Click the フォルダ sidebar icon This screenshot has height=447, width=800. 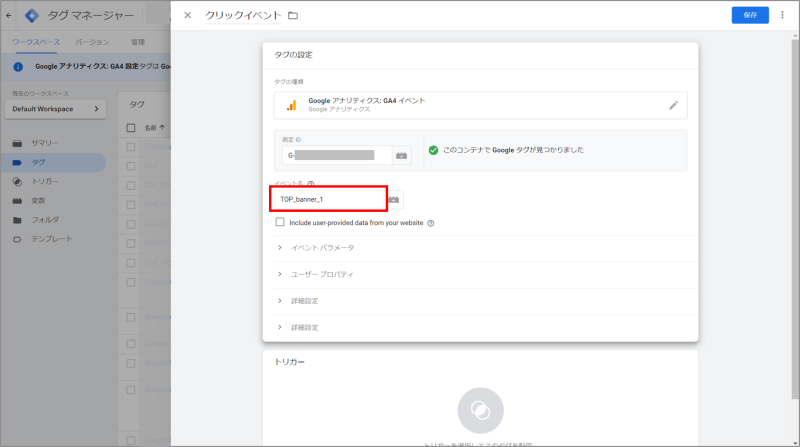click(17, 220)
